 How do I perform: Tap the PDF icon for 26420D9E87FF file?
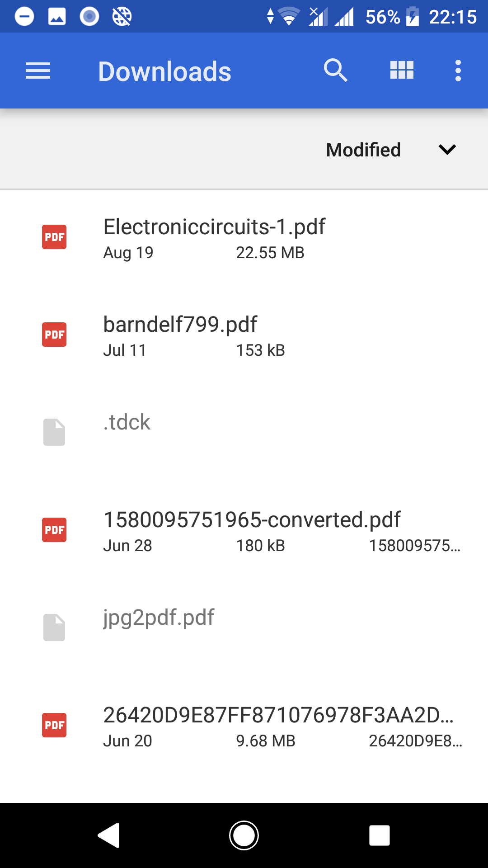(x=54, y=725)
